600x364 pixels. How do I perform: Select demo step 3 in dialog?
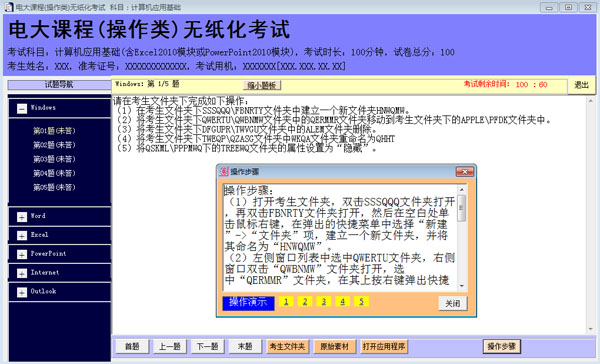click(324, 302)
